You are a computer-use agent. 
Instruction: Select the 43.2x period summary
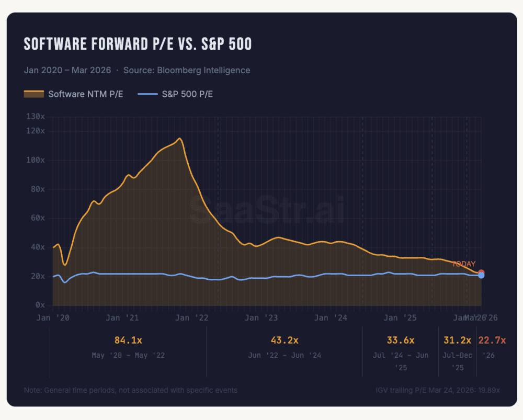(285, 347)
